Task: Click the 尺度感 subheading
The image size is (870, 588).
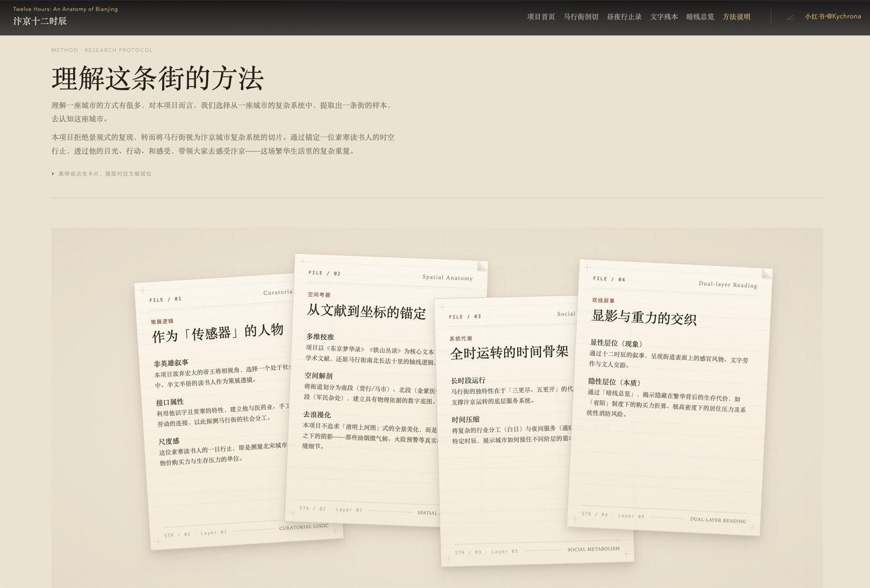Action: click(x=169, y=441)
